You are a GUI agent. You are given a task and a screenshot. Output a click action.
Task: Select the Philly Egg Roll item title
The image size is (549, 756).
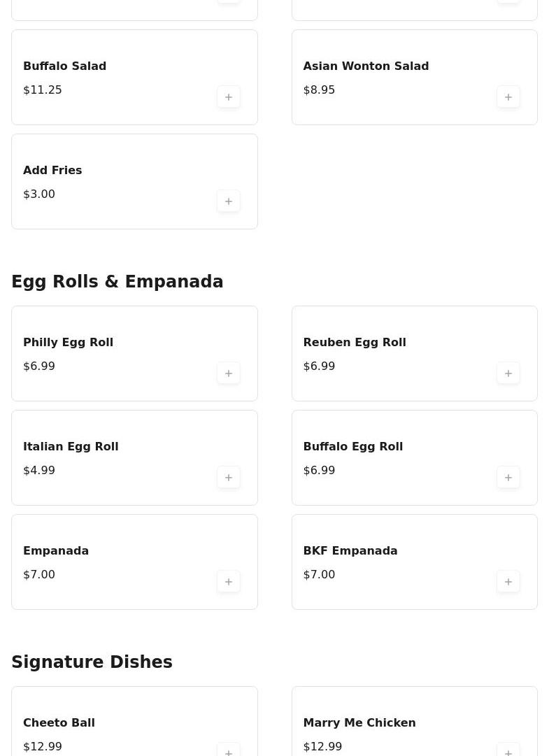(x=68, y=343)
